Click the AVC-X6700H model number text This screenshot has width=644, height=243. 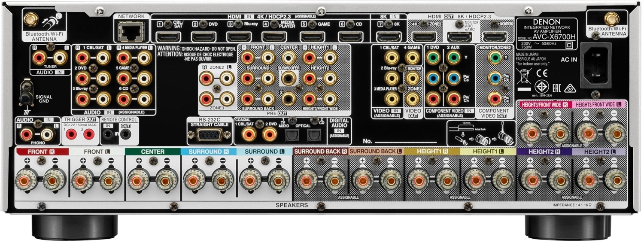(x=553, y=38)
